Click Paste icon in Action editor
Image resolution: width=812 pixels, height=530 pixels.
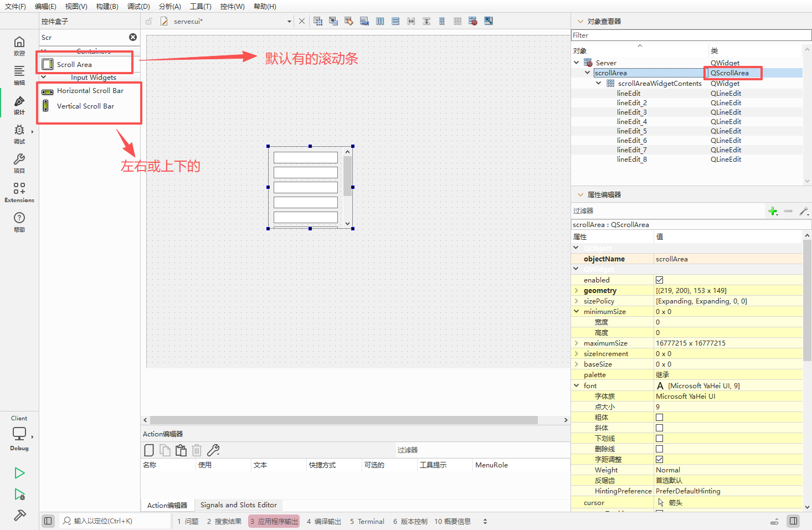tap(181, 450)
